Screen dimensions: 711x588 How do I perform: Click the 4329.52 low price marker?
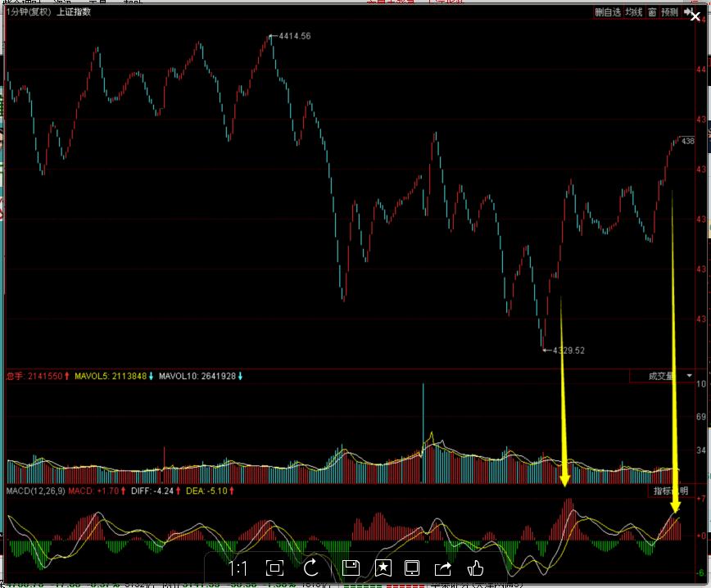(568, 351)
